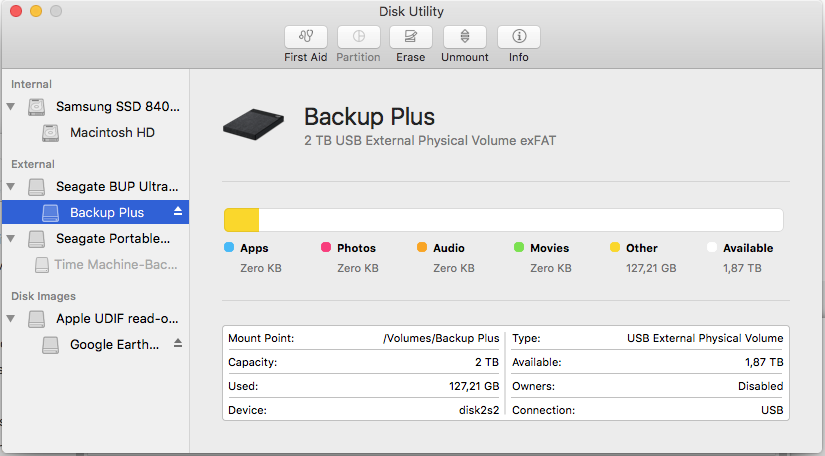Eject Backup Plus with sidebar eject icon
The height and width of the screenshot is (456, 825).
point(178,211)
